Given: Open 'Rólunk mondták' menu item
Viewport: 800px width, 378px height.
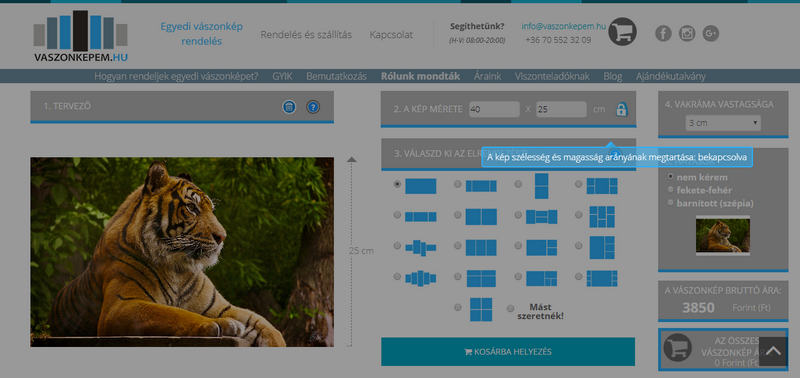Looking at the screenshot, I should (420, 77).
